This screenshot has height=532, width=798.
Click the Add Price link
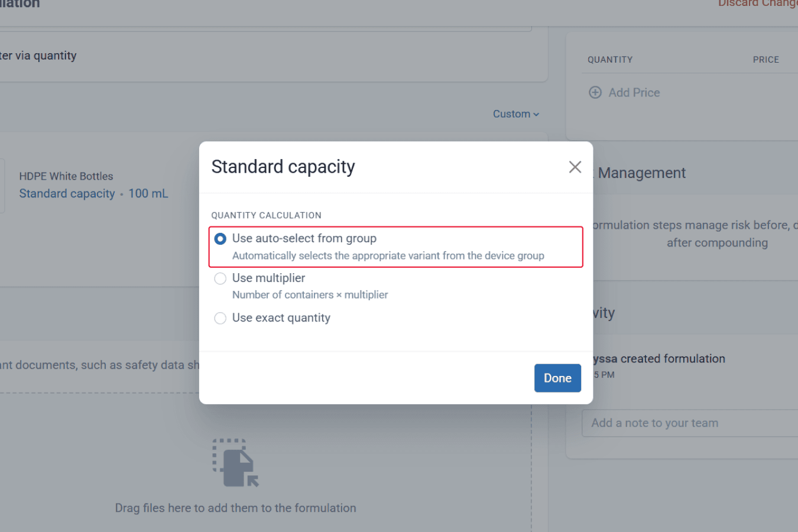pyautogui.click(x=634, y=92)
